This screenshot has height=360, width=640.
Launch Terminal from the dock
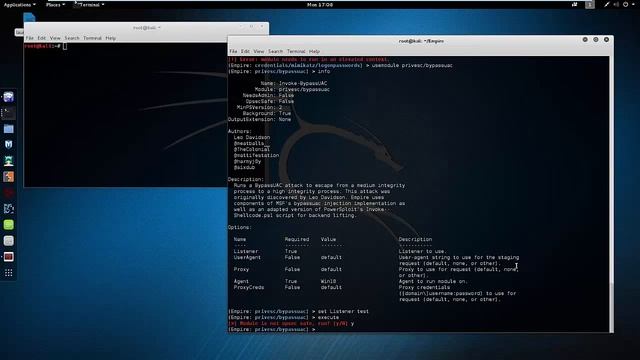9,113
